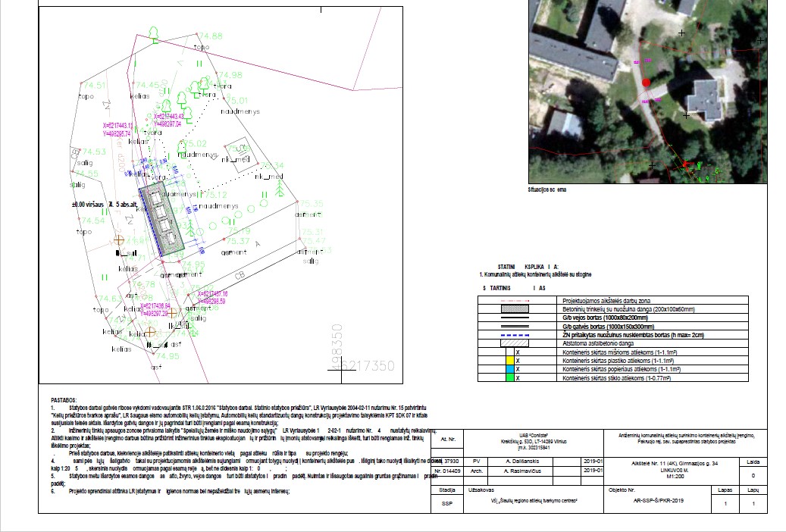Click the 'PASTABOS:' notes heading
The image size is (786, 532).
64,400
